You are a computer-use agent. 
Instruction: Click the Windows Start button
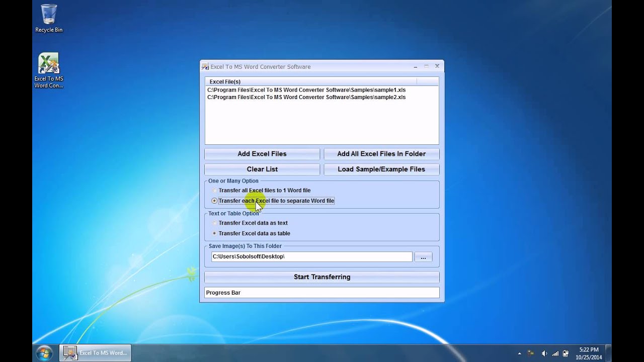pyautogui.click(x=44, y=352)
